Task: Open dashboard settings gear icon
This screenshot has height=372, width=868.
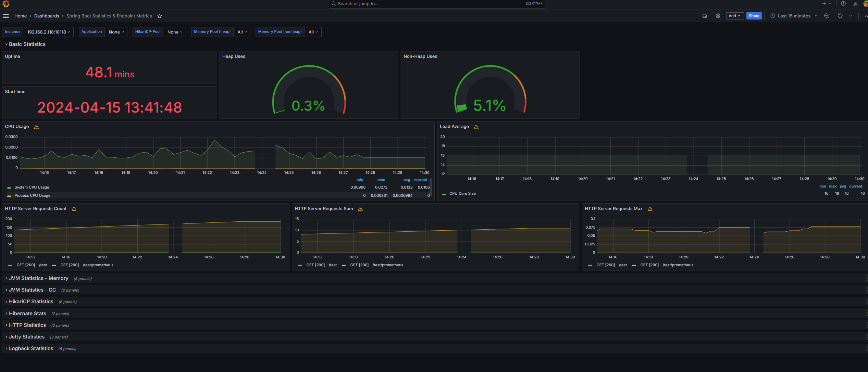Action: [718, 16]
